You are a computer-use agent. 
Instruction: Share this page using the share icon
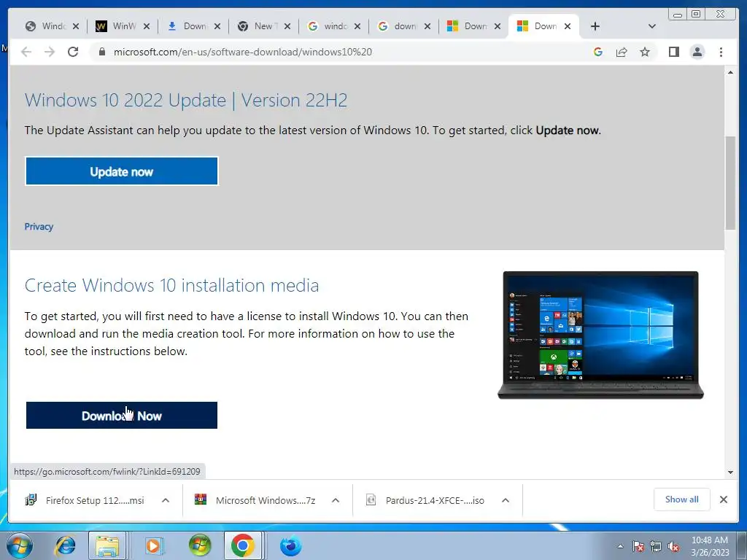tap(622, 52)
